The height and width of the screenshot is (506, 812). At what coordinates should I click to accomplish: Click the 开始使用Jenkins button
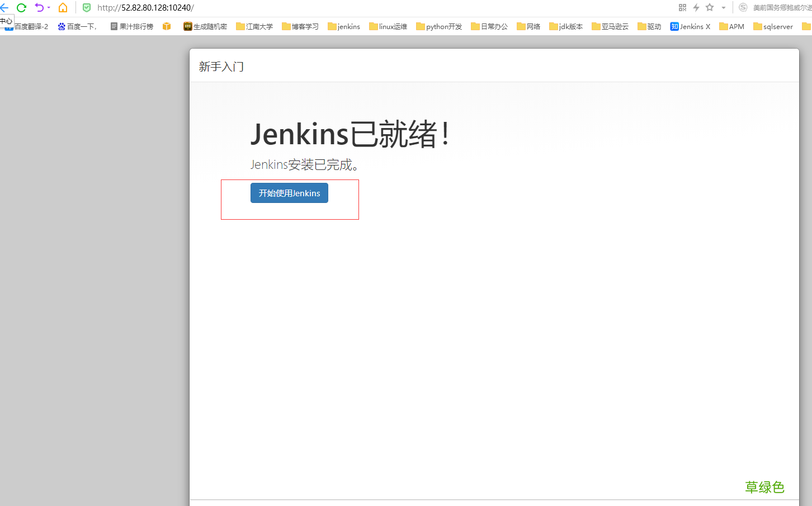(289, 192)
